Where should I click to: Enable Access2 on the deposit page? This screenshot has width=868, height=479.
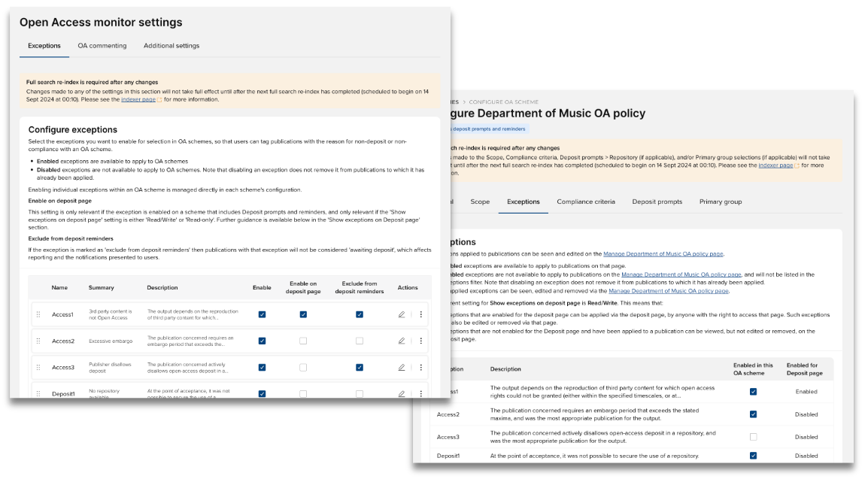pyautogui.click(x=303, y=341)
